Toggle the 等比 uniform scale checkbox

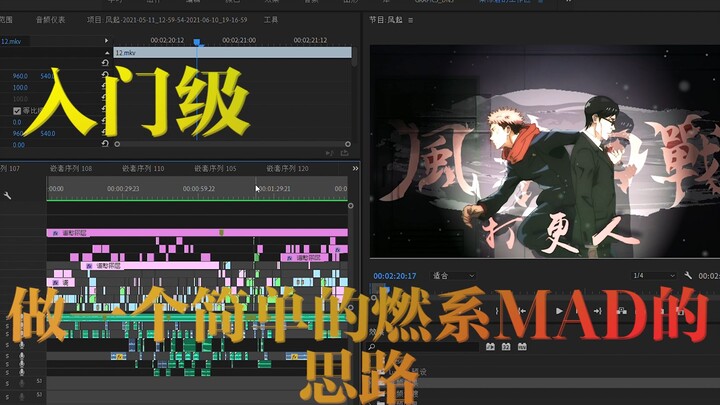(17, 111)
